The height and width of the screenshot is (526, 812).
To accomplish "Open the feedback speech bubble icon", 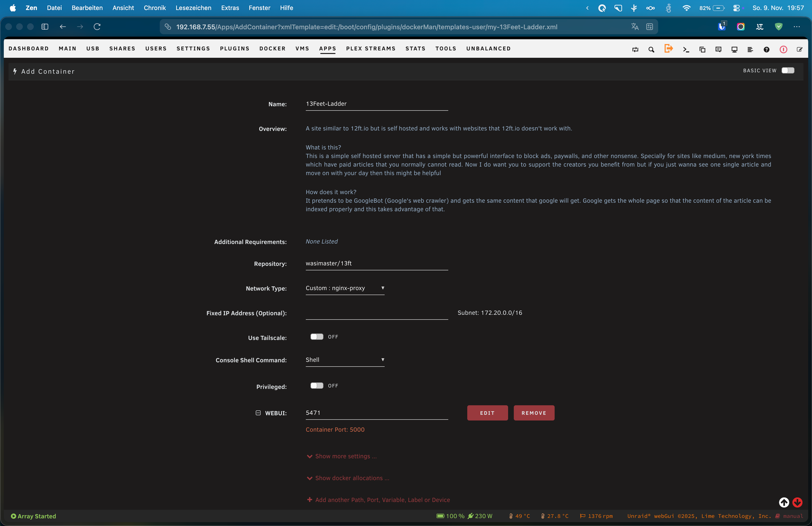I will pos(718,49).
